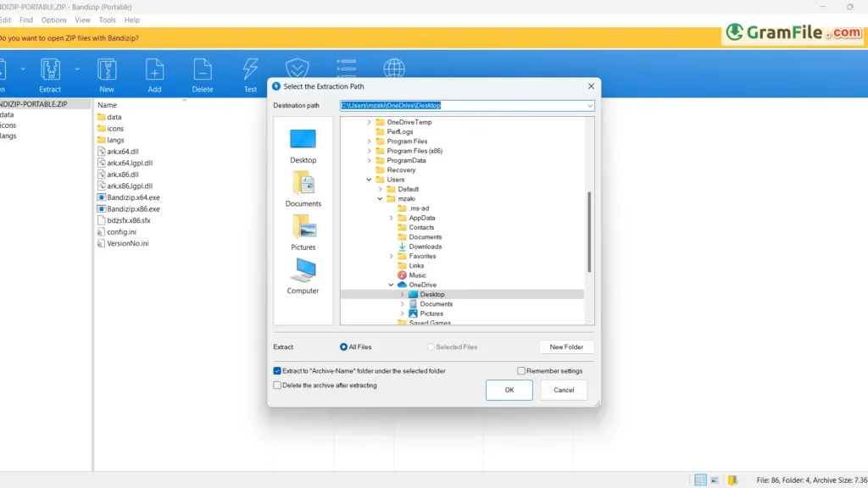
Task: Select Music folder in directory tree
Action: pos(412,275)
